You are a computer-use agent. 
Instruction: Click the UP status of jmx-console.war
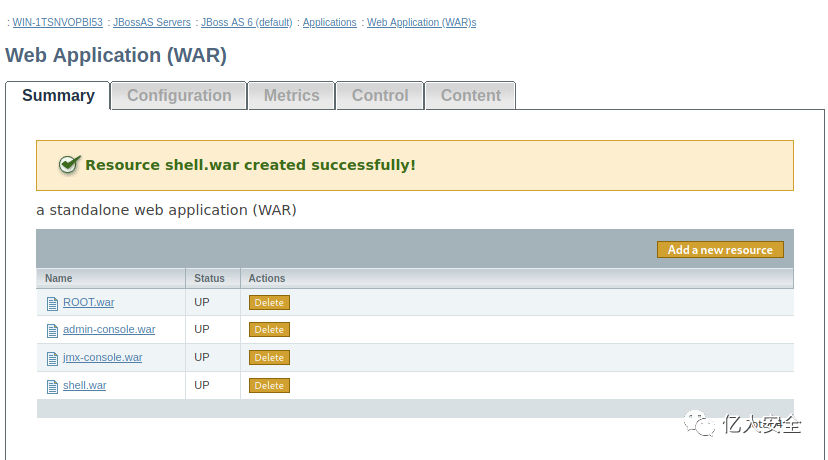(x=202, y=357)
